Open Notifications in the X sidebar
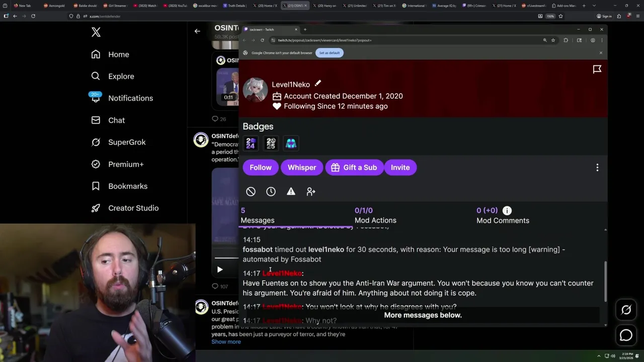 122,98
